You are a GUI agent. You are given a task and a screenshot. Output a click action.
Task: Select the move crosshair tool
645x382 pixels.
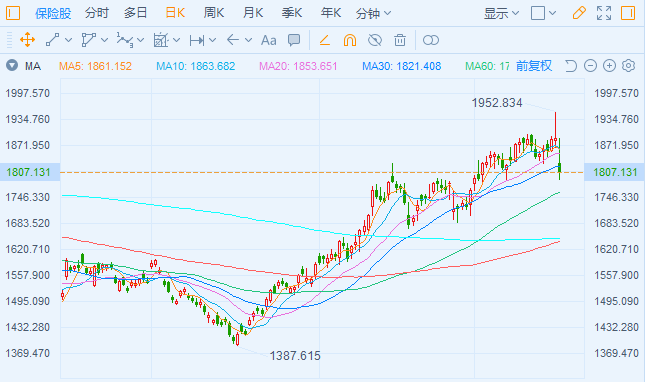[x=27, y=40]
